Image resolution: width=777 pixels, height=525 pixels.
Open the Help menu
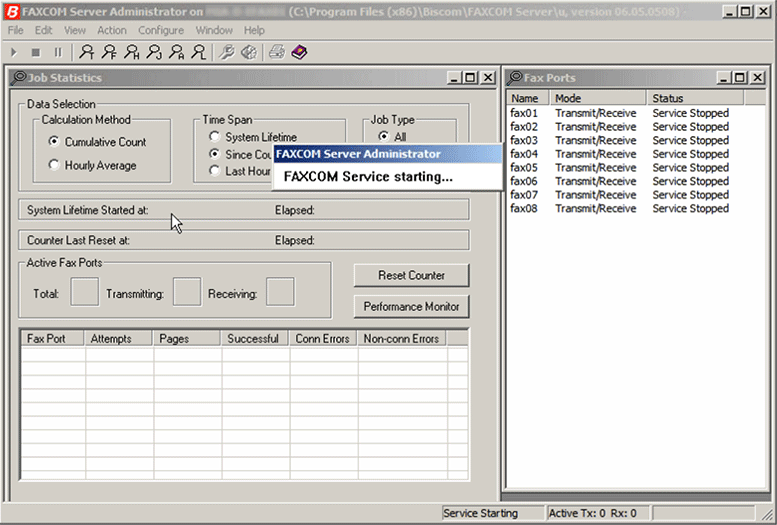click(254, 30)
